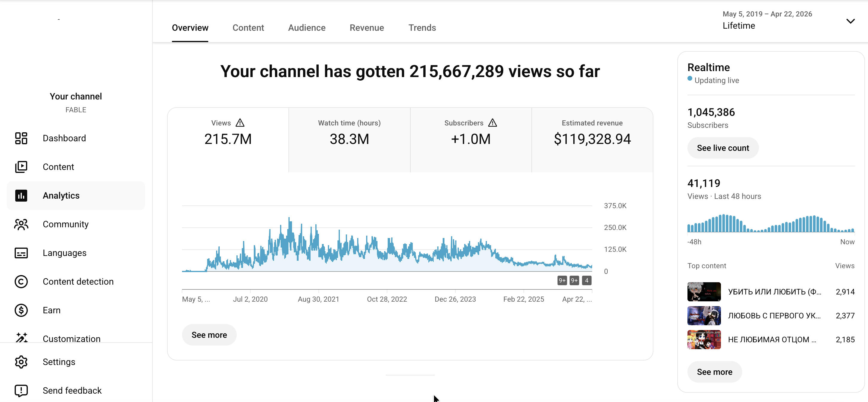868x402 pixels.
Task: Click the Content detection copyright icon
Action: pyautogui.click(x=21, y=281)
